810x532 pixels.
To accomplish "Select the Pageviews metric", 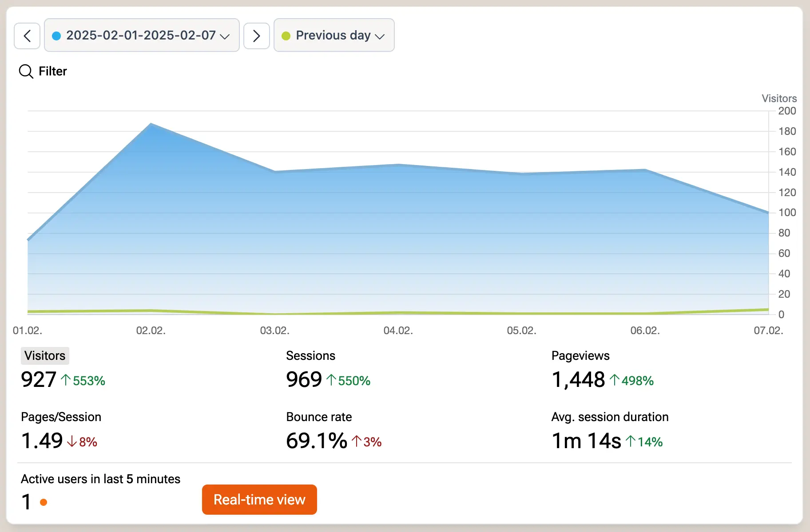I will click(x=580, y=355).
